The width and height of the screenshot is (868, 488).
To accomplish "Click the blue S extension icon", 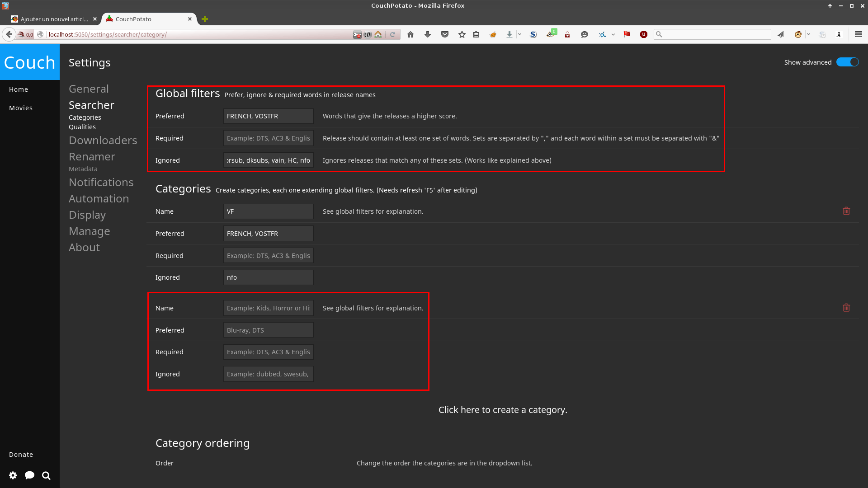I will pyautogui.click(x=533, y=34).
